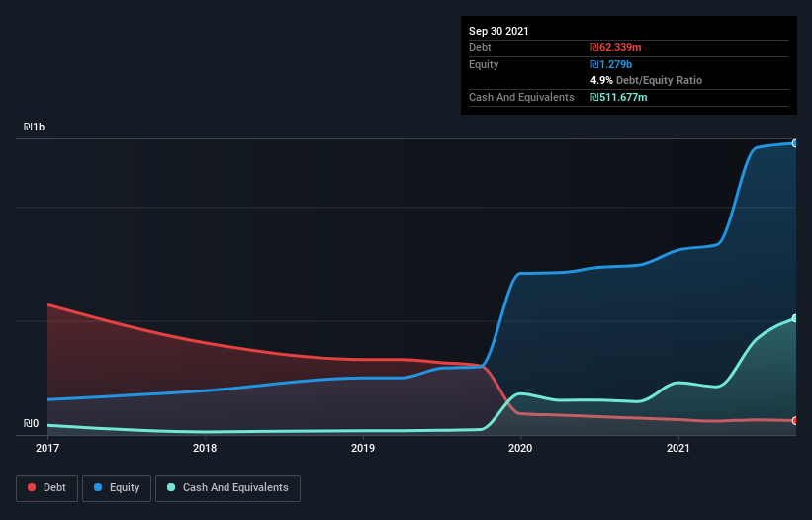The image size is (812, 520).
Task: Toggle the Cash And Equivalents legend button
Action: click(227, 488)
